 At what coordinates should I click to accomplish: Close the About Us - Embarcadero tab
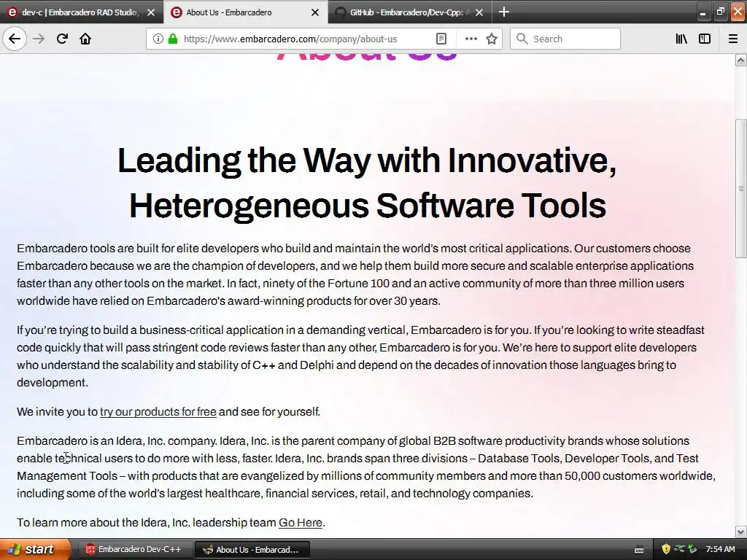click(315, 12)
